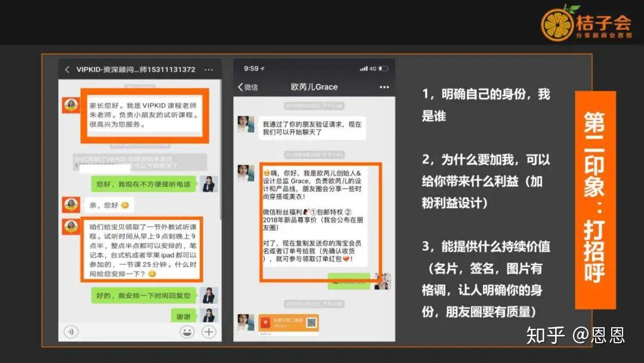644x363 pixels.
Task: Tap user avatar beside 我现在不方便接听电话 message
Action: click(x=209, y=184)
